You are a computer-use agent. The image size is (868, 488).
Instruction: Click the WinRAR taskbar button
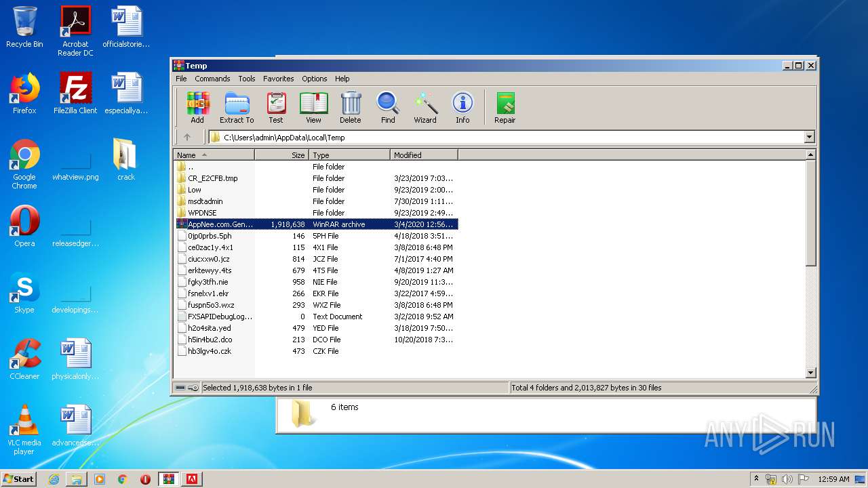(x=169, y=479)
